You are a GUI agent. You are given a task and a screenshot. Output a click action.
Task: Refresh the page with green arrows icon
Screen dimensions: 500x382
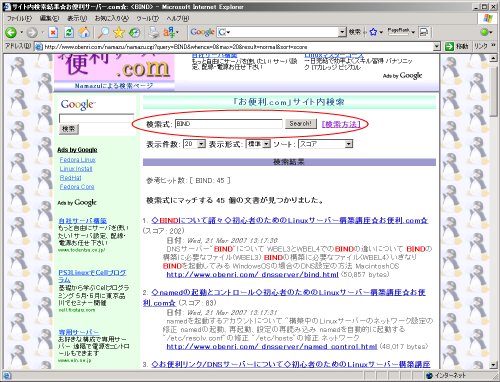pyautogui.click(x=69, y=32)
